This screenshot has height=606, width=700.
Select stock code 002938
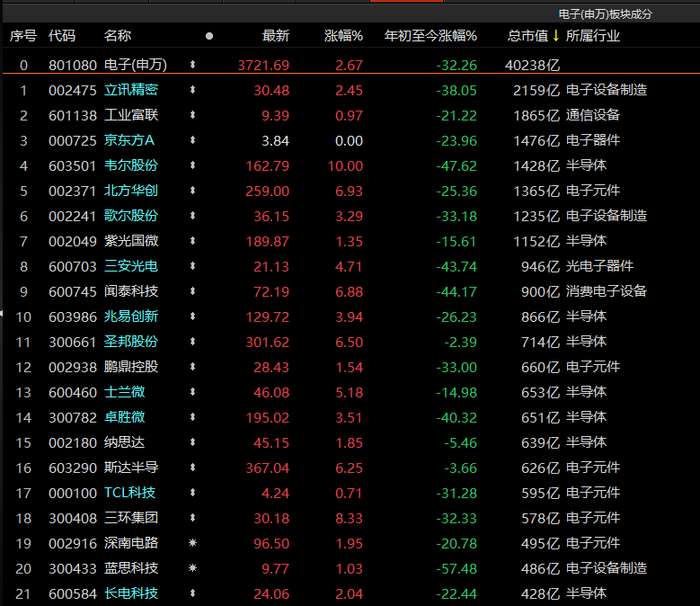[73, 367]
